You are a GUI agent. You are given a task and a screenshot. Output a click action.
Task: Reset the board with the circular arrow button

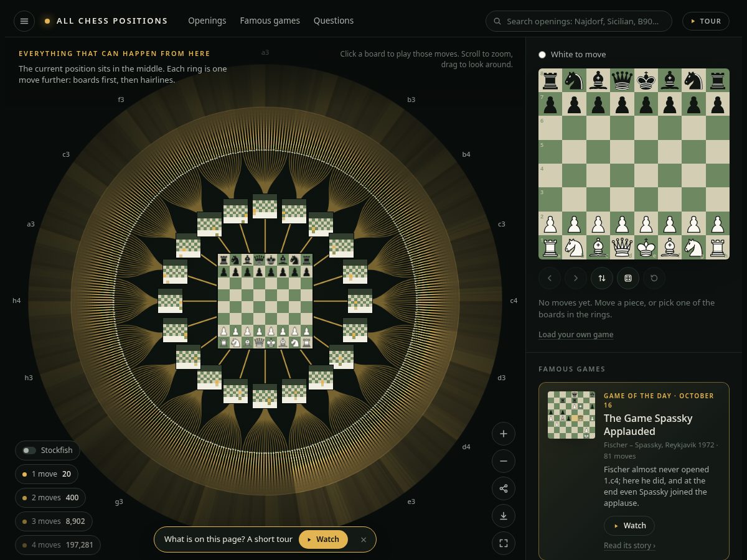coord(654,278)
